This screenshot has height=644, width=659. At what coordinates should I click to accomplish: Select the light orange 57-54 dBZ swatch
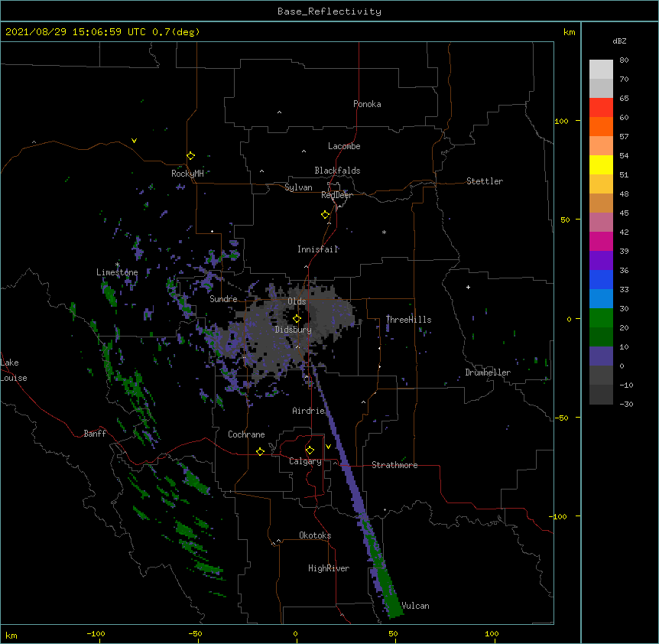click(x=601, y=145)
